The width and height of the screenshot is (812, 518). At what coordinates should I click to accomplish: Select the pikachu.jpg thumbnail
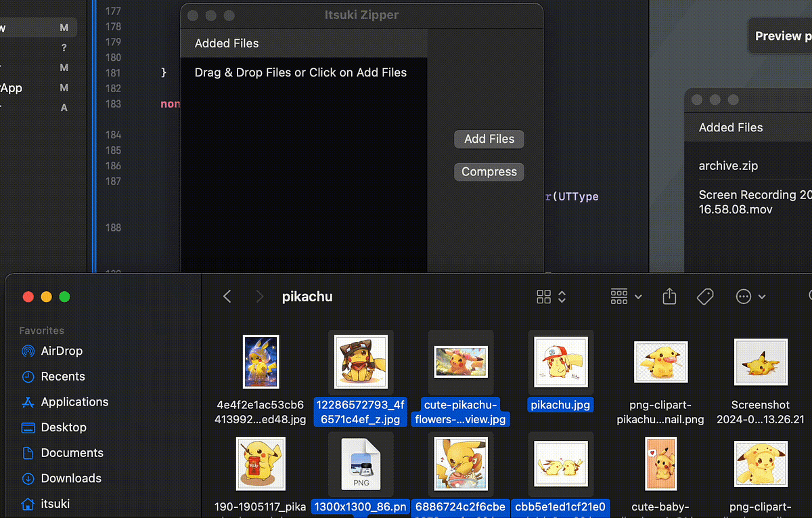tap(561, 361)
